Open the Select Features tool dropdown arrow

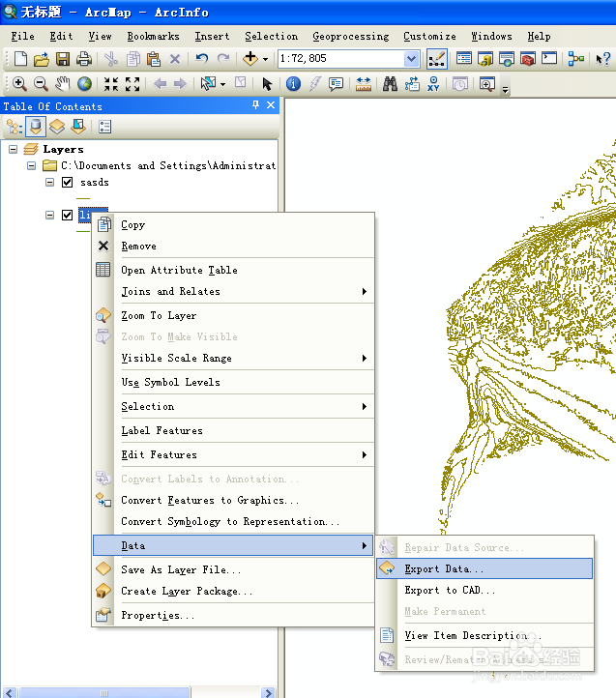pos(223,84)
